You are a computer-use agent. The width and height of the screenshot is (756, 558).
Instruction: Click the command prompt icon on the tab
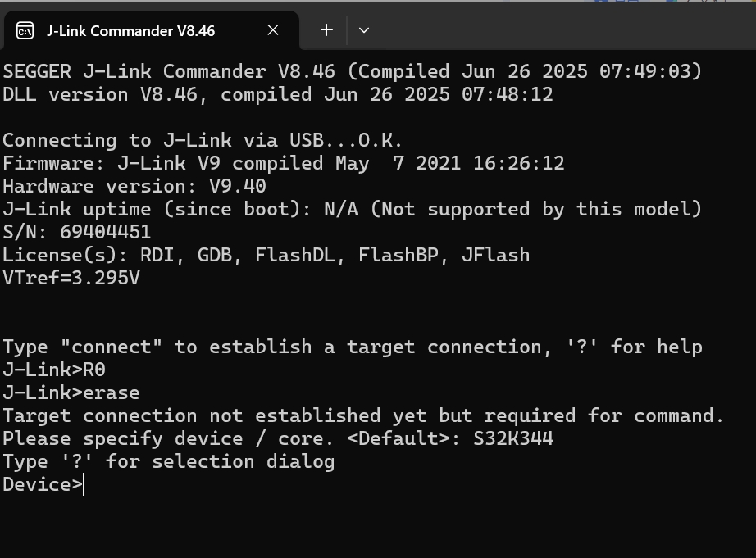[x=24, y=30]
